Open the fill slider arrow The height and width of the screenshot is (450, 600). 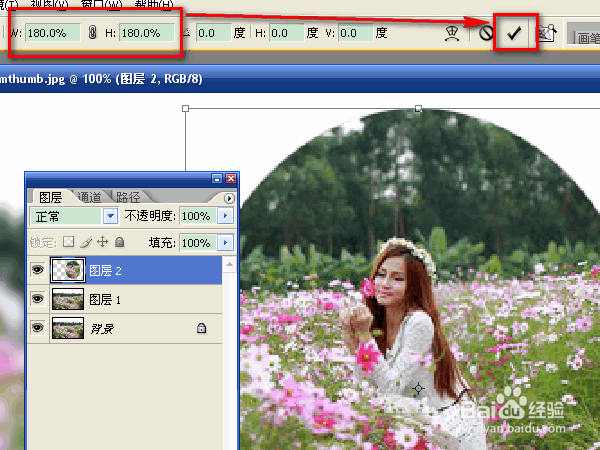click(225, 243)
